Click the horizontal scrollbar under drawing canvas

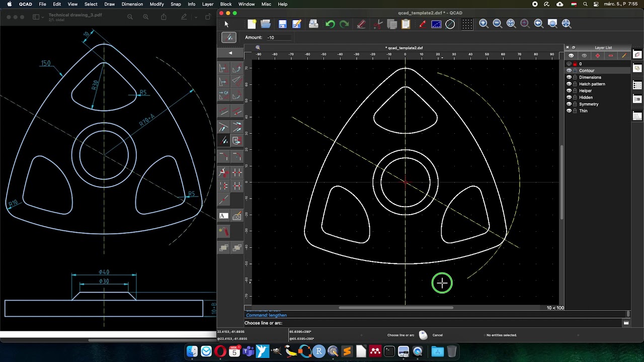396,308
